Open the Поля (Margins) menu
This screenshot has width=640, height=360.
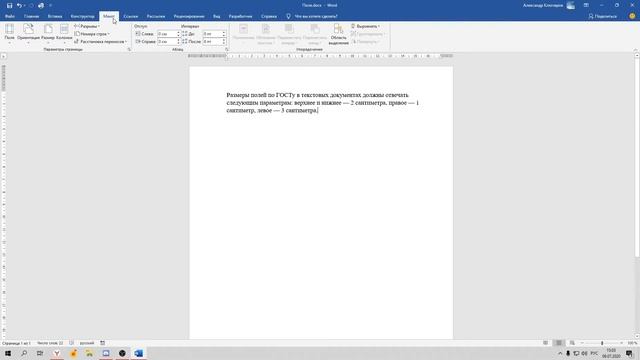click(x=9, y=33)
